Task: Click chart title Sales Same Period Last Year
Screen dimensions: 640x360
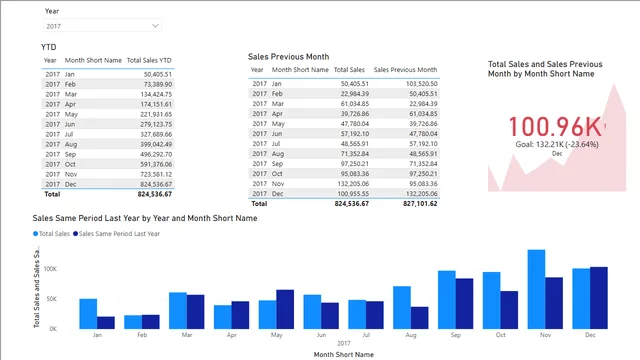Action: click(145, 218)
